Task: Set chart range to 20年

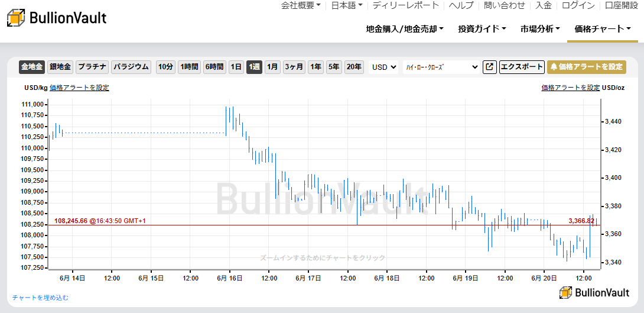Action: 354,67
